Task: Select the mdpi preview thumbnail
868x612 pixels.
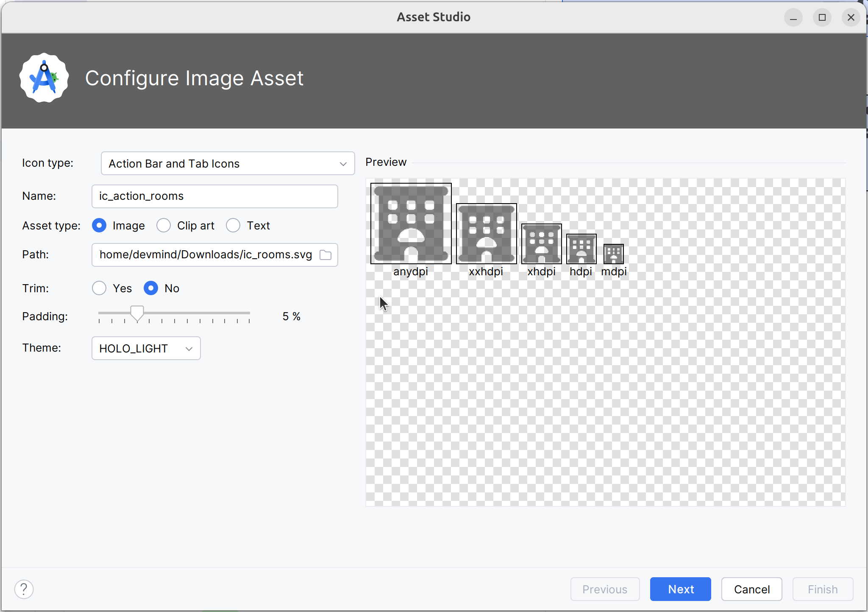Action: tap(614, 254)
